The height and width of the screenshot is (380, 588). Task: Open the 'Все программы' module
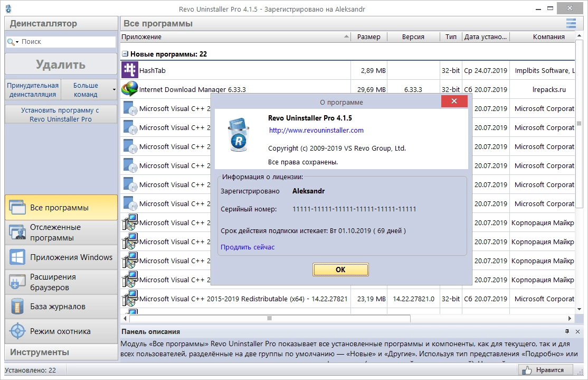[x=61, y=207]
